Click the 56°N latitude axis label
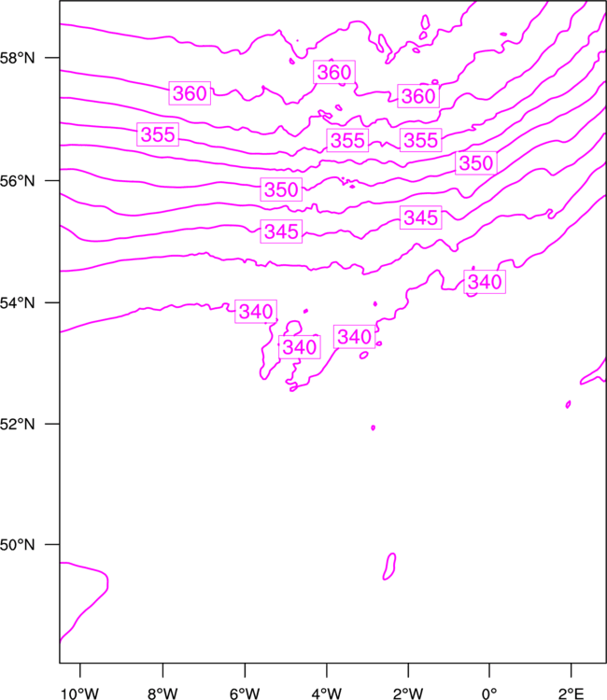The height and width of the screenshot is (700, 607). (17, 181)
